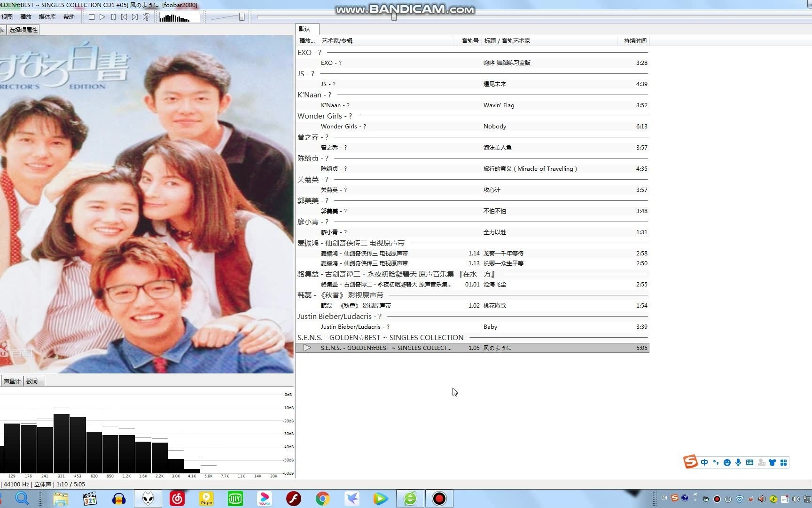This screenshot has height=508, width=812.
Task: Click the random playback button
Action: [146, 17]
